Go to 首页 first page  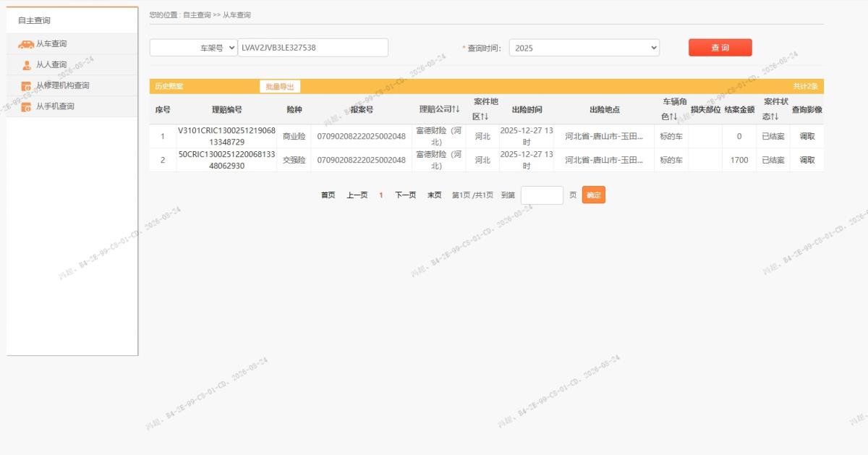[x=328, y=195]
